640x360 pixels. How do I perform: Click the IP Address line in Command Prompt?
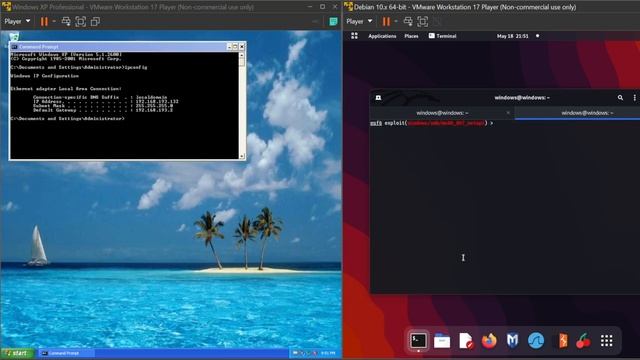pyautogui.click(x=106, y=101)
